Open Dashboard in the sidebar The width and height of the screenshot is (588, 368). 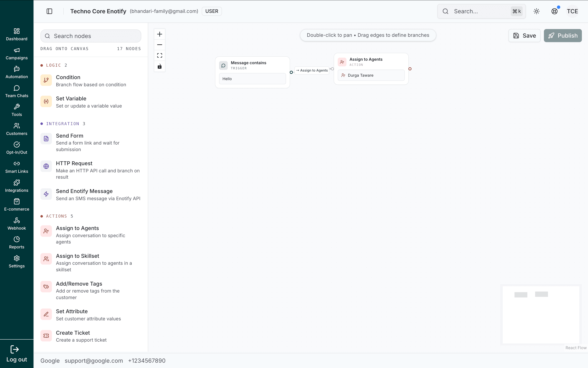coord(17,35)
